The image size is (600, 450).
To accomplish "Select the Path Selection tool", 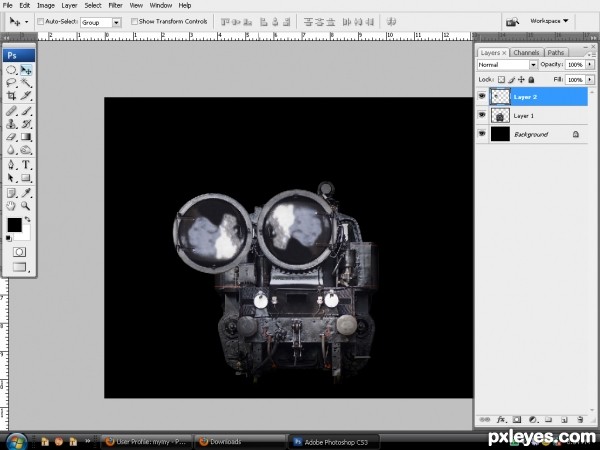I will (x=11, y=178).
